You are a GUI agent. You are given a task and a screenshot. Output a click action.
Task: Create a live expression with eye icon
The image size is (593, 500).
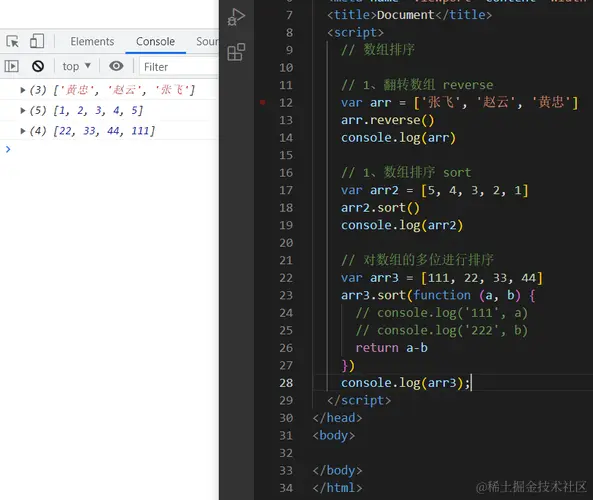point(116,66)
